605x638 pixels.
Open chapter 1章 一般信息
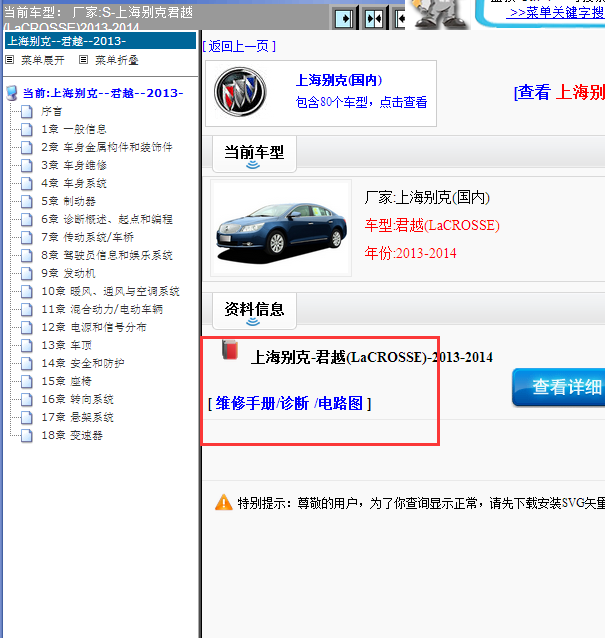coord(74,129)
